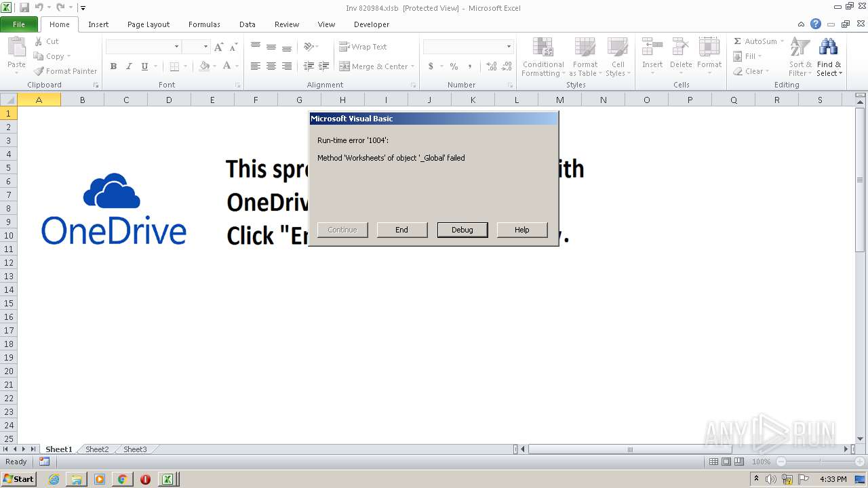Click the Increase Indent icon
868x488 pixels.
[x=324, y=66]
